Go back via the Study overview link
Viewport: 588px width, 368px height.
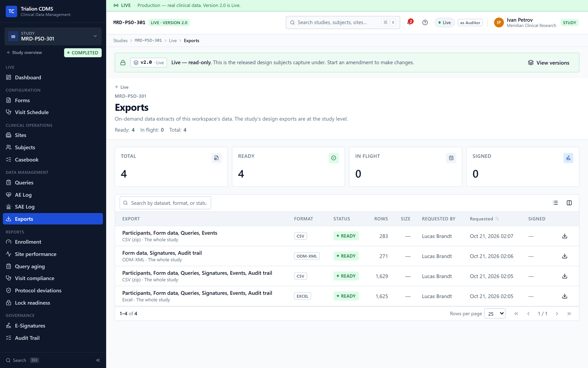tap(24, 52)
